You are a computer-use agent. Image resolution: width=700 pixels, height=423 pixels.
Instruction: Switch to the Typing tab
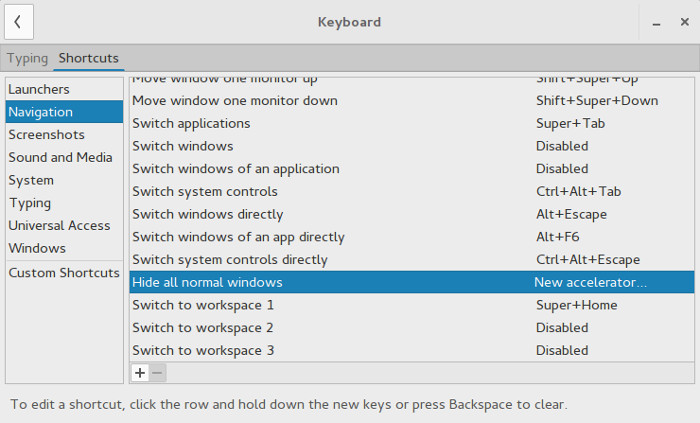(27, 58)
